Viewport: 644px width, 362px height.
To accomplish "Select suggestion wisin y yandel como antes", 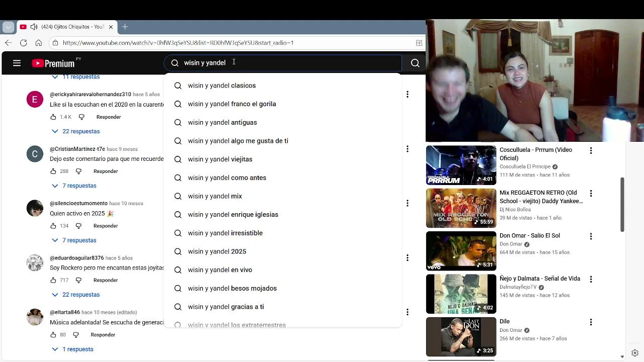I will pos(283,177).
